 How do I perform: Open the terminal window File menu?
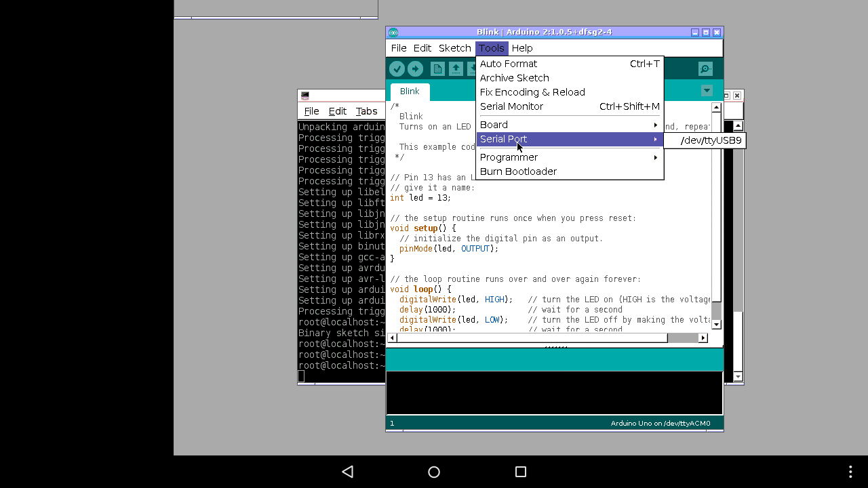(x=311, y=111)
